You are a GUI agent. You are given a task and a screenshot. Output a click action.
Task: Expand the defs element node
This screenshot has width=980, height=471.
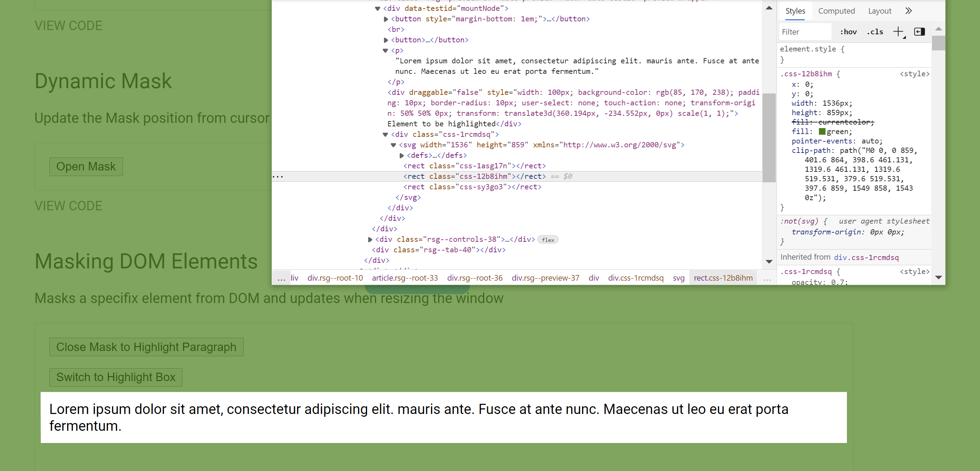tap(402, 155)
